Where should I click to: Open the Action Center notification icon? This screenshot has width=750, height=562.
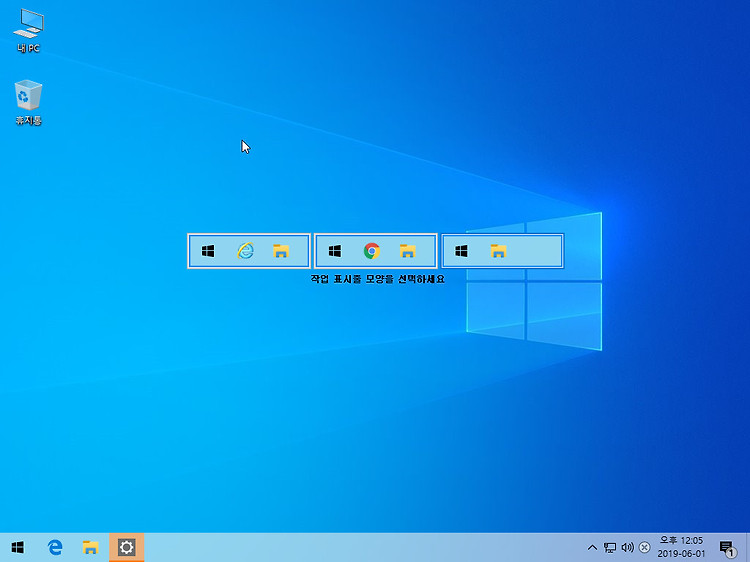click(x=727, y=548)
